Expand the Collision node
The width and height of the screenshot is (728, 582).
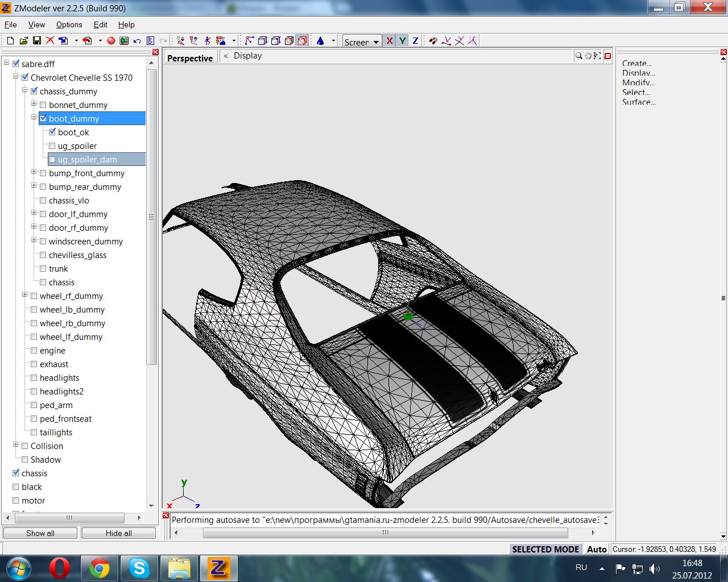15,445
